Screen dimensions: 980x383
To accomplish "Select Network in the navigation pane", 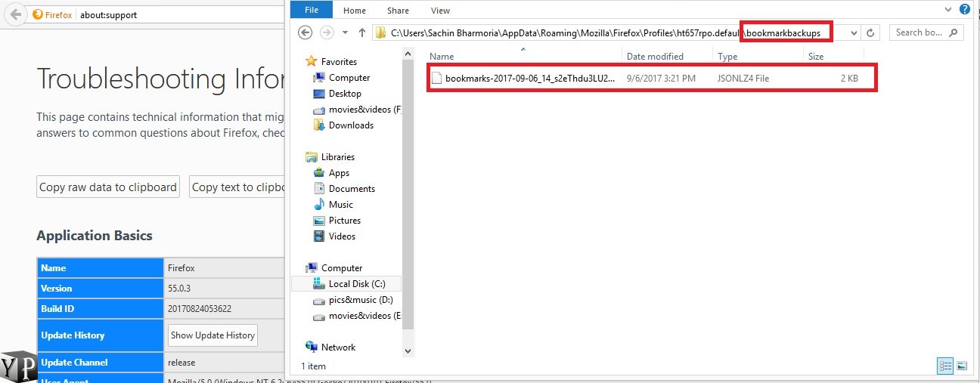I will (338, 347).
